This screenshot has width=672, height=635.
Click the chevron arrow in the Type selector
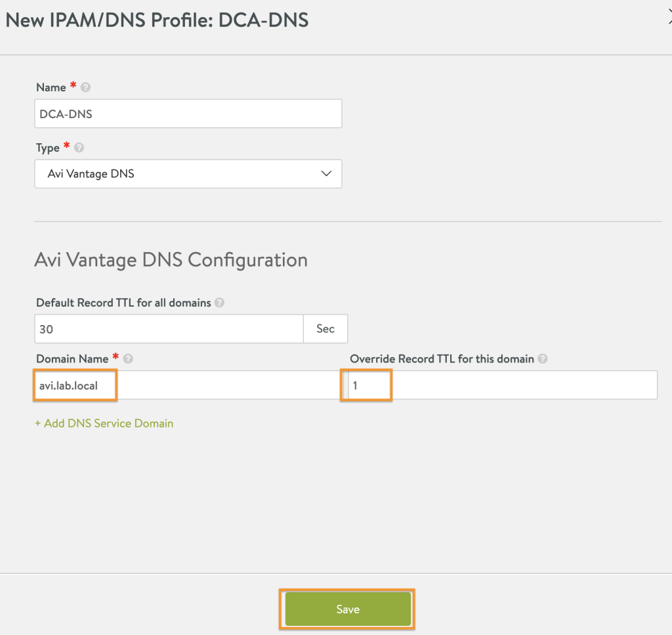click(x=327, y=173)
